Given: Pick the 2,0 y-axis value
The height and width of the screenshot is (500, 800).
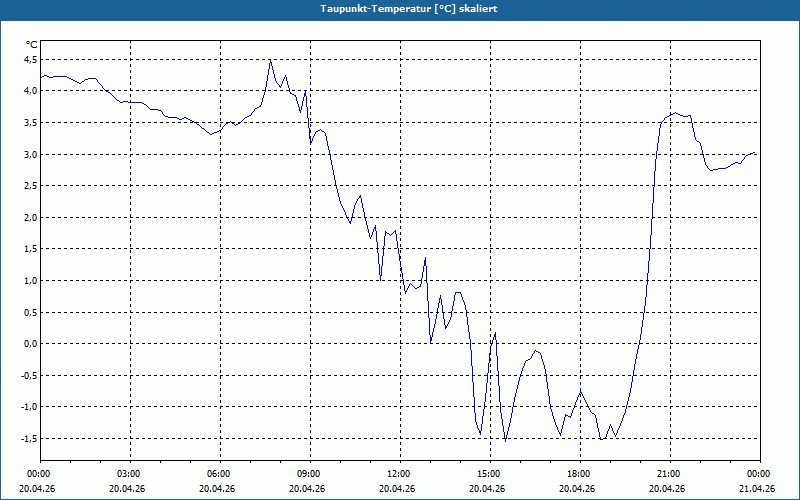Looking at the screenshot, I should click(30, 217).
